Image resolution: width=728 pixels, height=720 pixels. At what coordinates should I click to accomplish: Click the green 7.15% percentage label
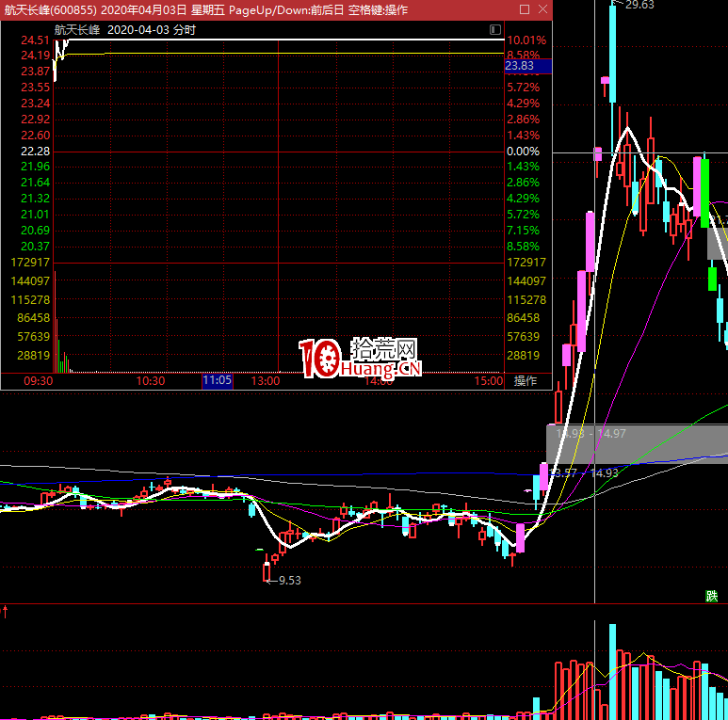[x=524, y=231]
